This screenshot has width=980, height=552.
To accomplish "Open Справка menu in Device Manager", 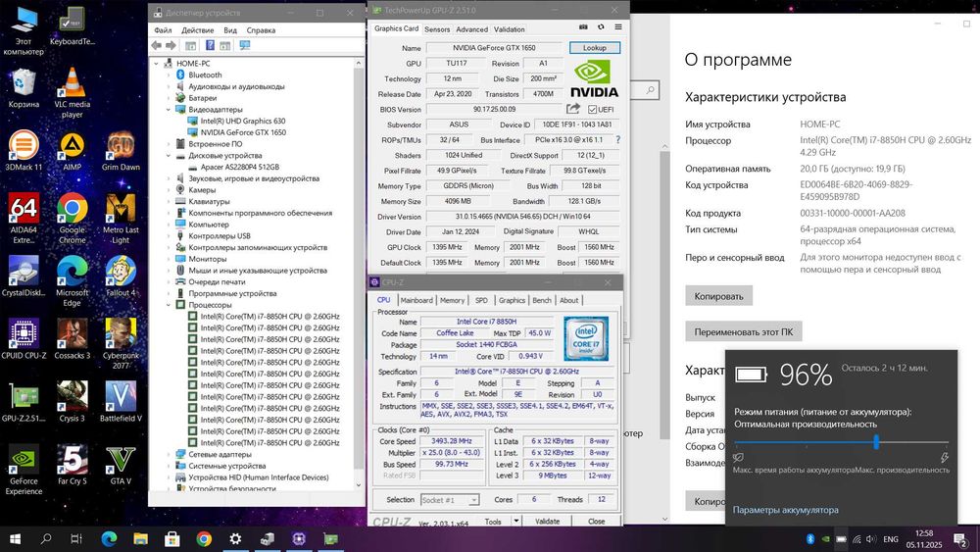I will click(x=261, y=30).
